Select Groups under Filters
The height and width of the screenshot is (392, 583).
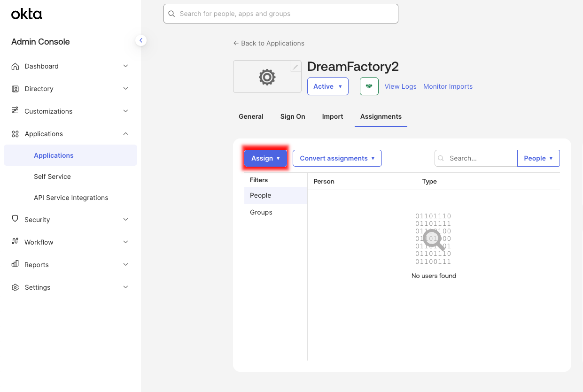click(261, 212)
